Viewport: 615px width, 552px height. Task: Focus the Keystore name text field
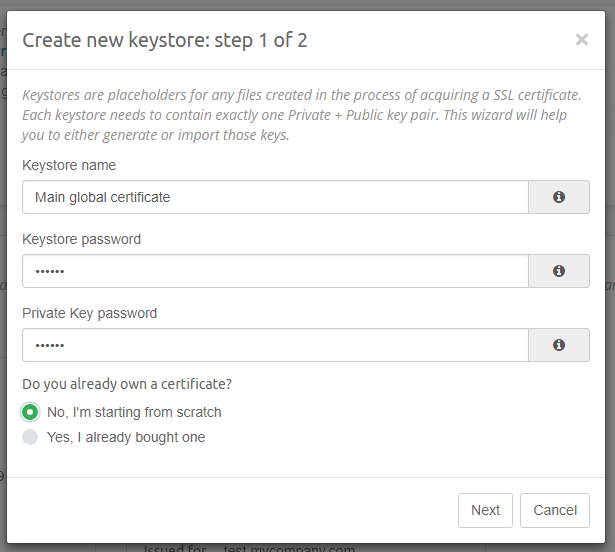click(x=275, y=197)
